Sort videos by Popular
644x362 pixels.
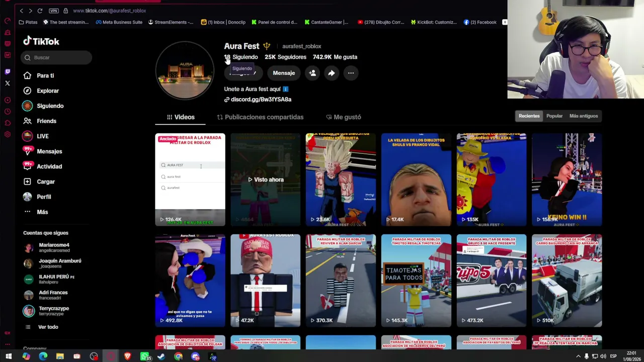554,116
